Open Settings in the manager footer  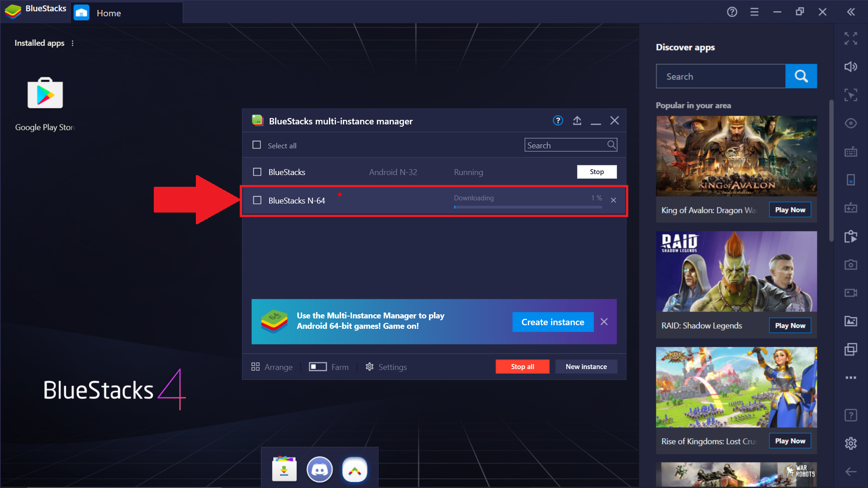point(386,367)
